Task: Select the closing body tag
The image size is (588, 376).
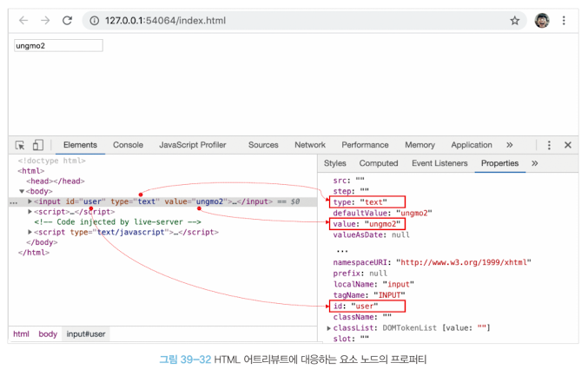Action: pyautogui.click(x=42, y=242)
